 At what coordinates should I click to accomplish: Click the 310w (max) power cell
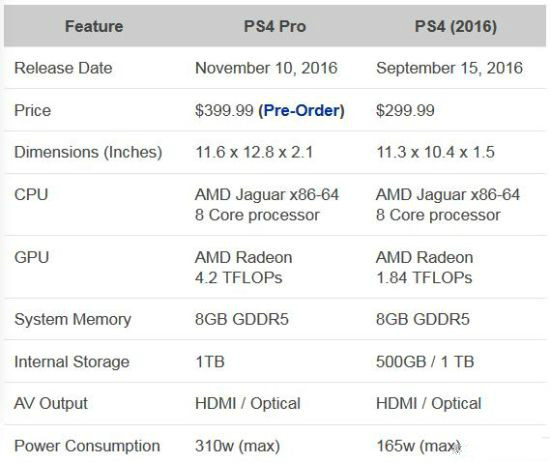point(237,446)
